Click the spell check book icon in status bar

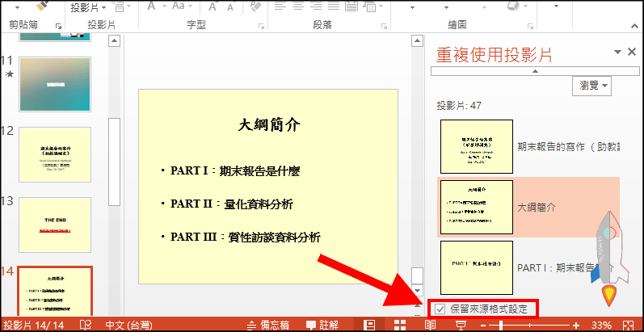coord(86,326)
